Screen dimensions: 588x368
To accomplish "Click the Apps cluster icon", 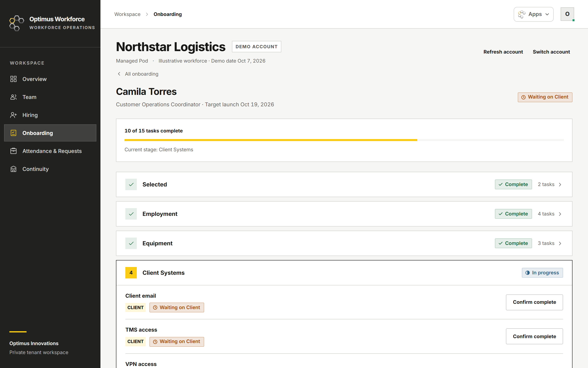I will [521, 14].
